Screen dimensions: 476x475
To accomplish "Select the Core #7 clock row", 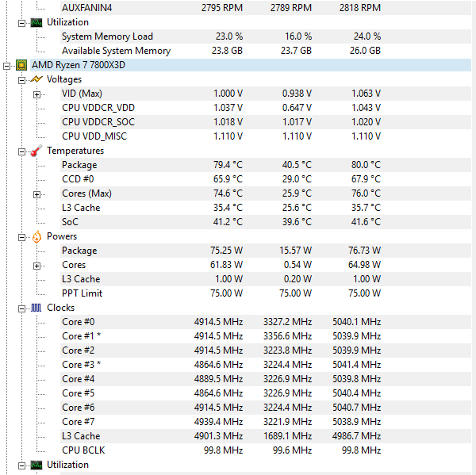I will (x=266, y=422).
